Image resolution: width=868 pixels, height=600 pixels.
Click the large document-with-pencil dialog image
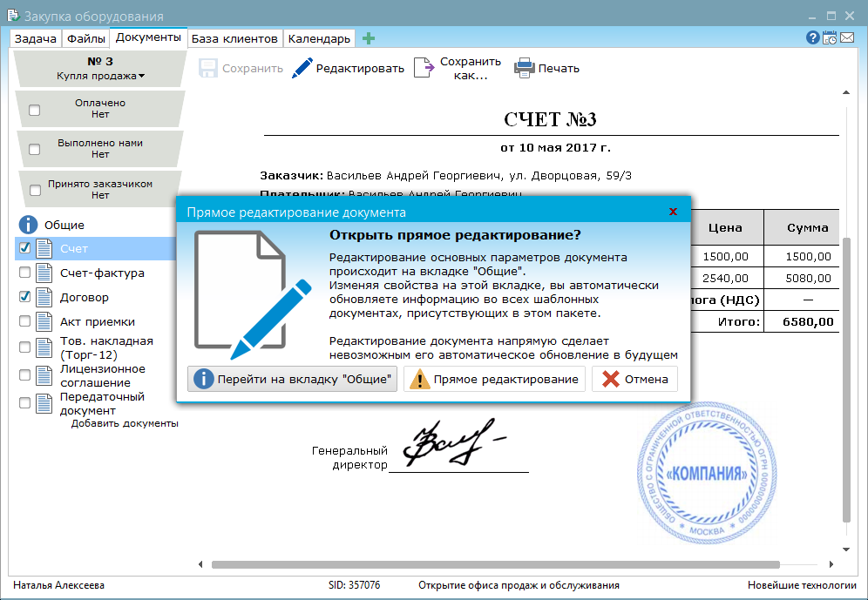pyautogui.click(x=253, y=294)
